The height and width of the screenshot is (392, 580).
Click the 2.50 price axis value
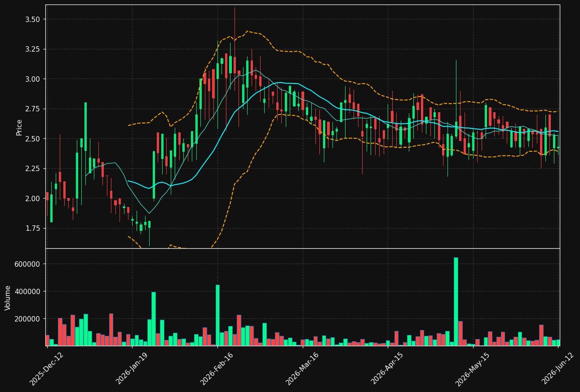(x=33, y=139)
